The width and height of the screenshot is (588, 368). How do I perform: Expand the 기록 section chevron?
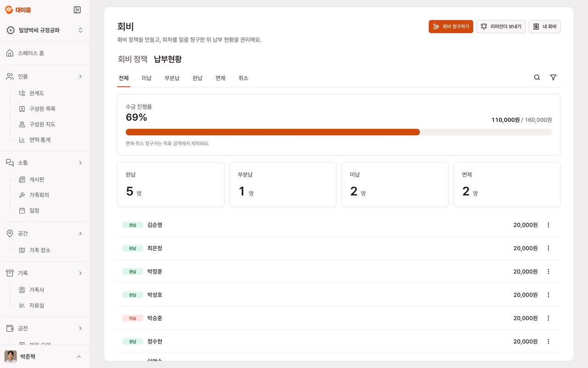[x=80, y=273]
